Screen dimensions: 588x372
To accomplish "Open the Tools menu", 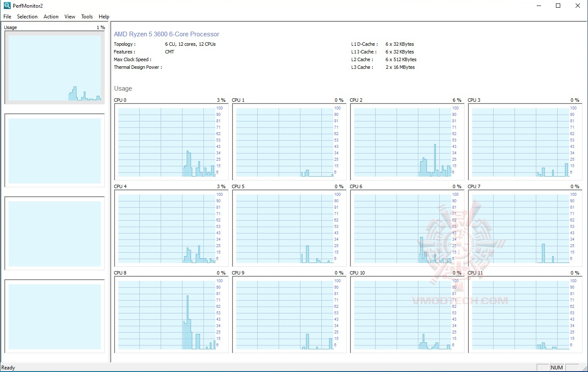I will click(x=87, y=17).
